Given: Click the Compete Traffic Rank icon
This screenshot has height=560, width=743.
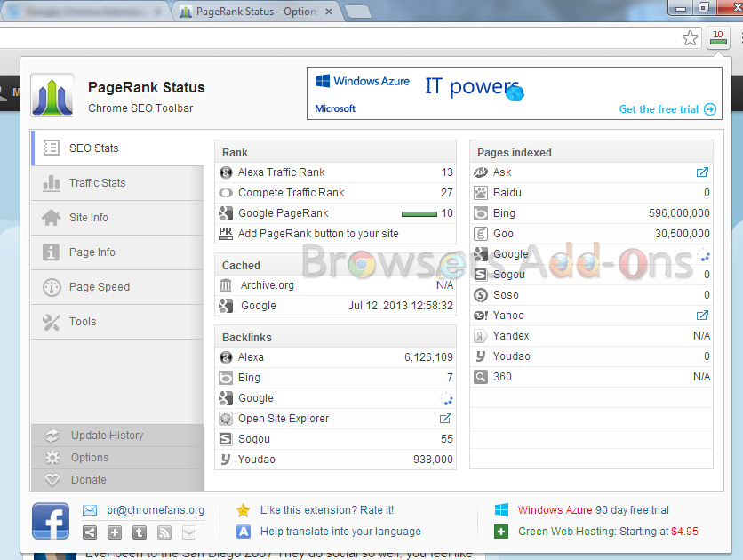Looking at the screenshot, I should (x=226, y=193).
